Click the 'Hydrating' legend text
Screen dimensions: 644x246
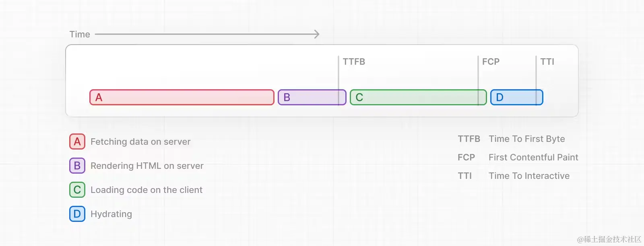(x=111, y=214)
